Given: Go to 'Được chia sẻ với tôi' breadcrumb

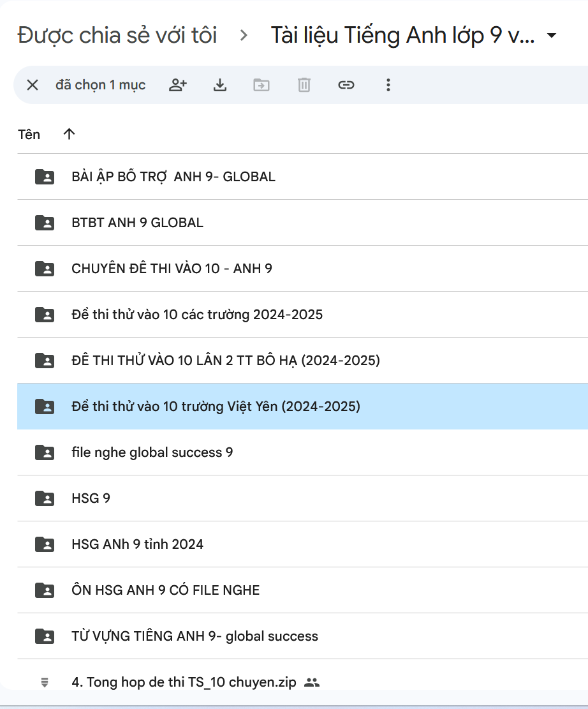Looking at the screenshot, I should coord(117,36).
